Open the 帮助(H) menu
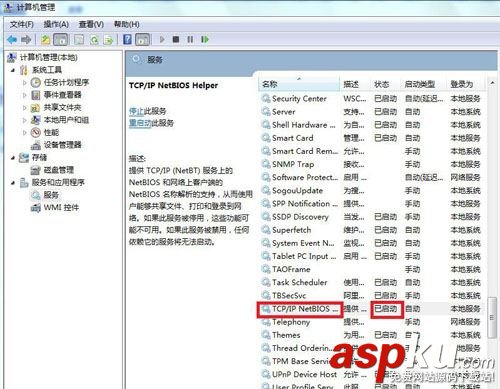Screen dimensions: 500x389 click(x=126, y=24)
